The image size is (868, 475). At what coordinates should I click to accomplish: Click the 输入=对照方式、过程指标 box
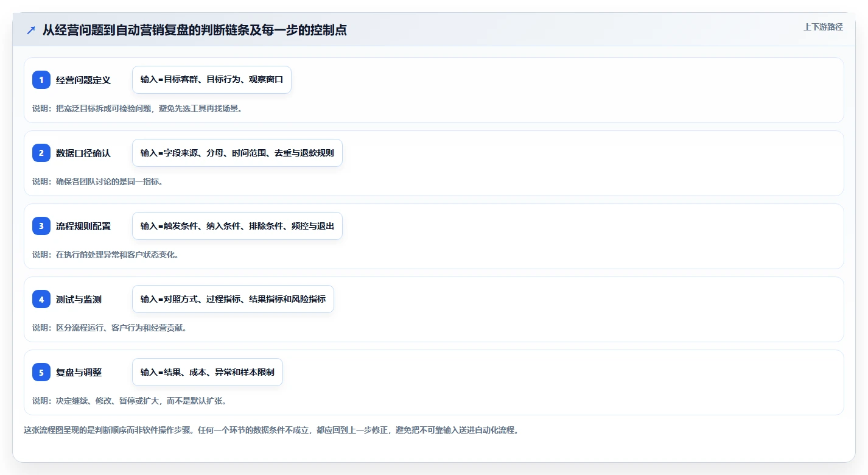click(233, 299)
